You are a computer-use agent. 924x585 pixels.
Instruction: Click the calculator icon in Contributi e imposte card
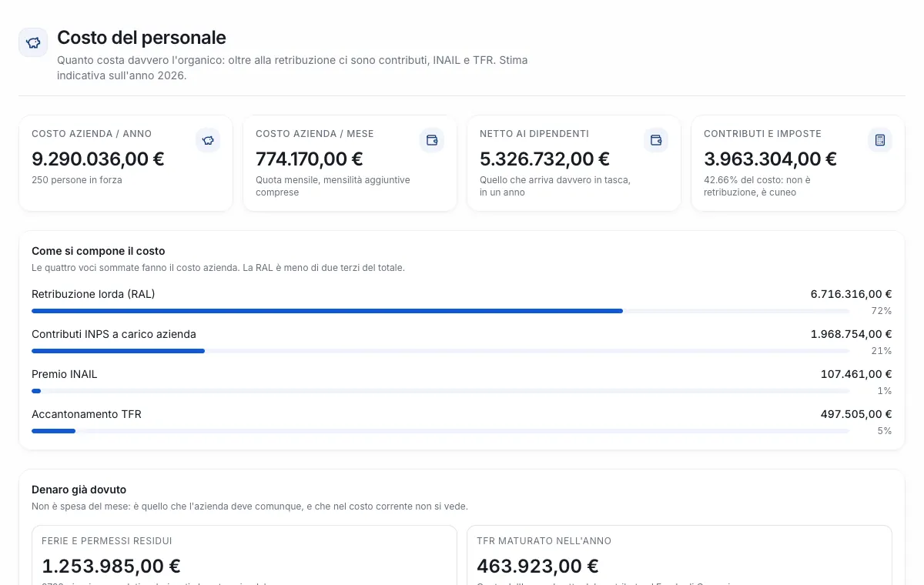(x=880, y=140)
